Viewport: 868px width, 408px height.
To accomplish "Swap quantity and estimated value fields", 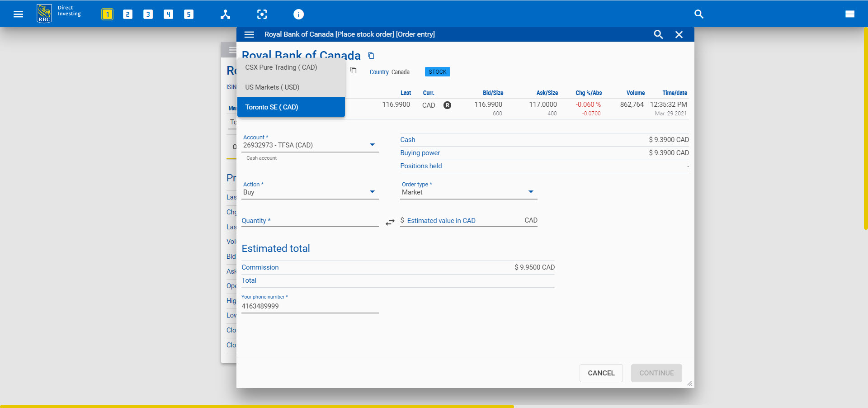I will point(390,222).
